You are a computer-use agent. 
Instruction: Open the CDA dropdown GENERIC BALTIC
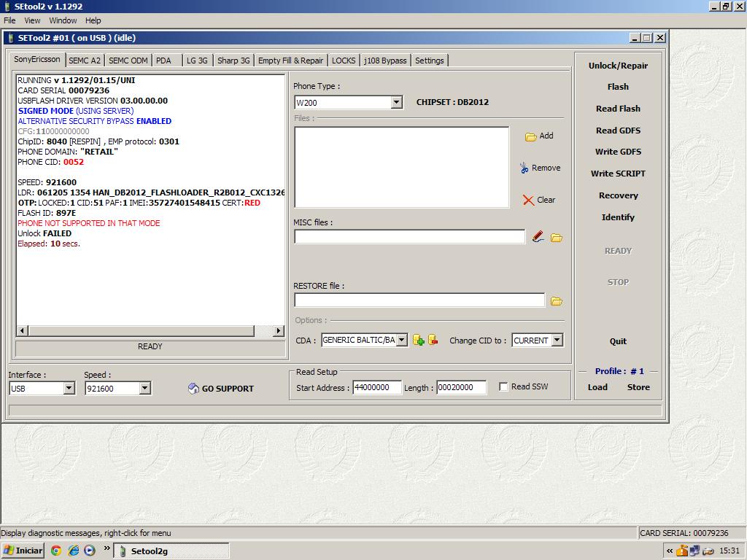[402, 340]
